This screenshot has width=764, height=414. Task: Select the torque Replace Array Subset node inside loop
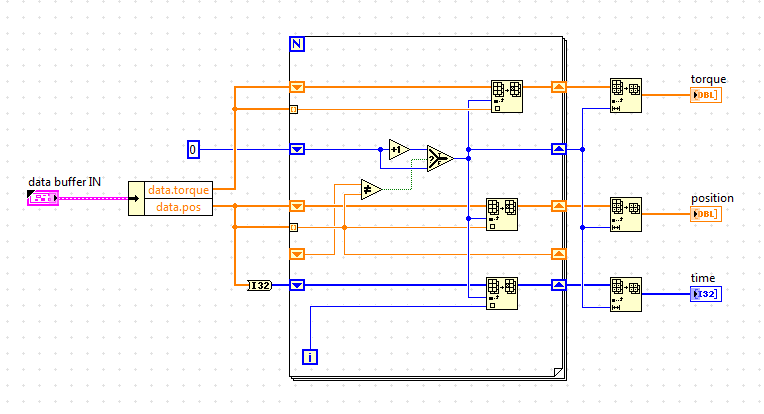507,96
